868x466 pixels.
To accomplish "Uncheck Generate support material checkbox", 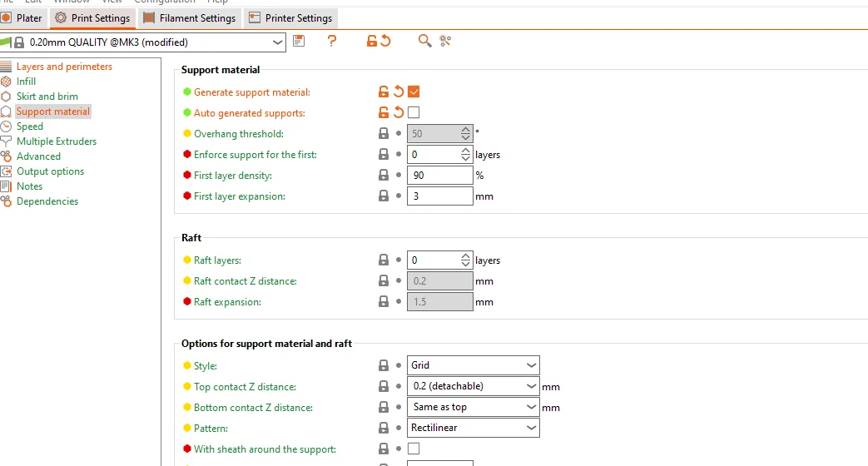I will pos(414,92).
